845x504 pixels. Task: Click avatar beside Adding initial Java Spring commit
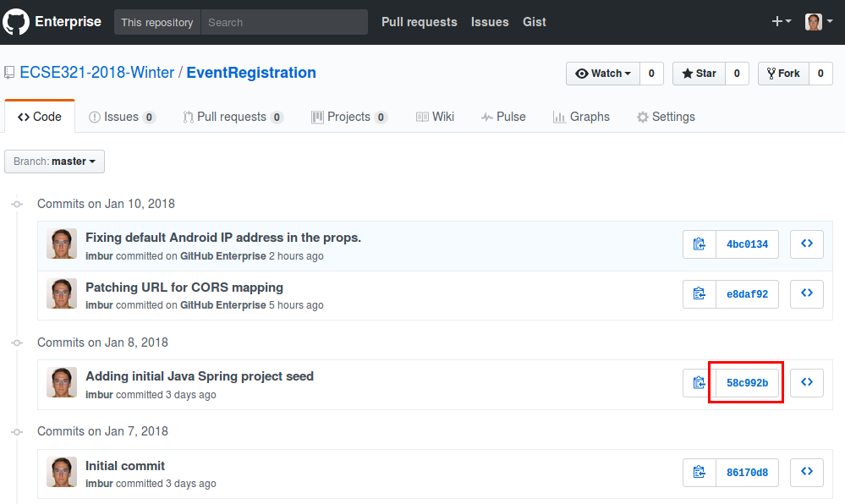[62, 382]
